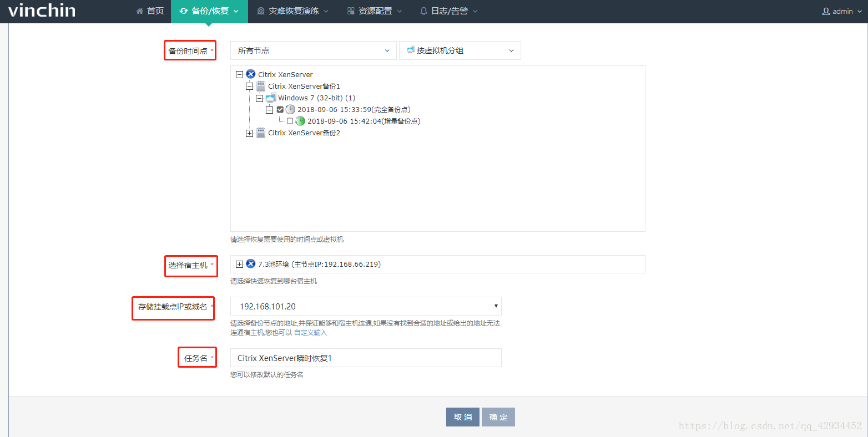The width and height of the screenshot is (868, 437).
Task: Click the task name input field
Action: click(365, 358)
